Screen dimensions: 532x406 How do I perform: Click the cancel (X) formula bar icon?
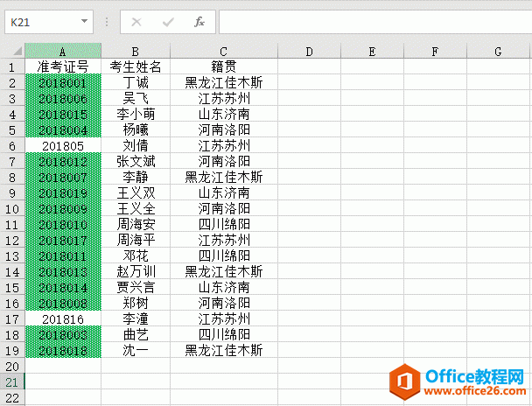[136, 23]
